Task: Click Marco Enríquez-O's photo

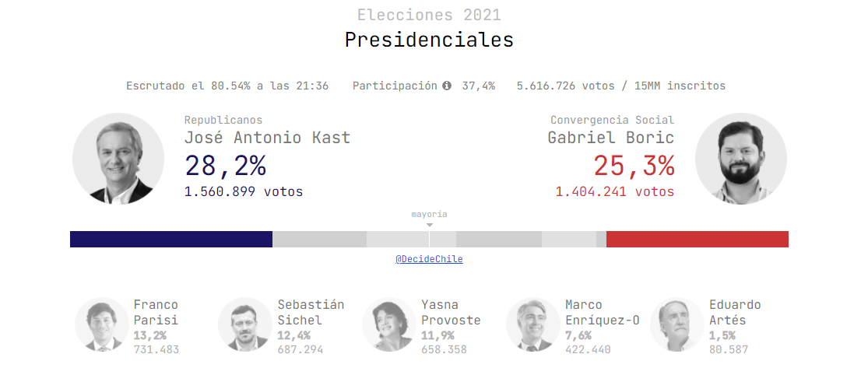Action: [x=532, y=324]
